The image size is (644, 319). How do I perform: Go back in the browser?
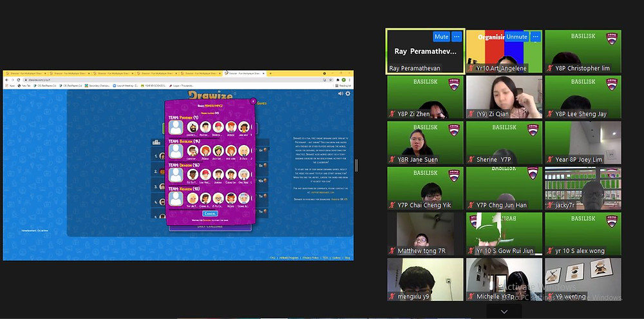[6, 80]
